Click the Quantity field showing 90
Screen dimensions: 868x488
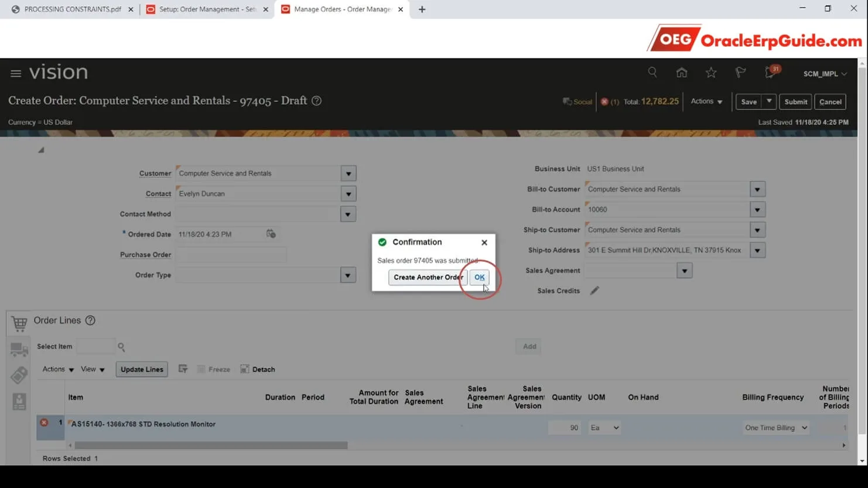pos(565,428)
